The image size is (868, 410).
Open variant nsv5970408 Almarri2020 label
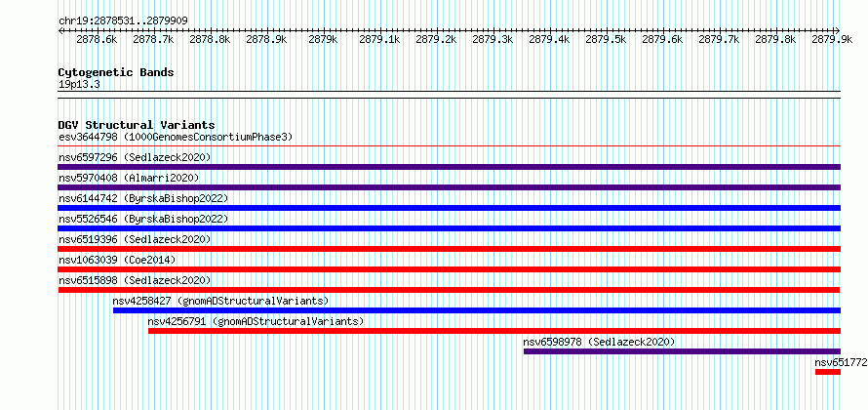pos(129,178)
